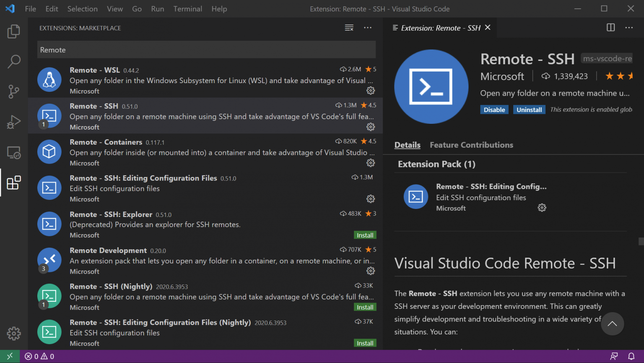Open the View menu
The image size is (644, 363).
115,9
